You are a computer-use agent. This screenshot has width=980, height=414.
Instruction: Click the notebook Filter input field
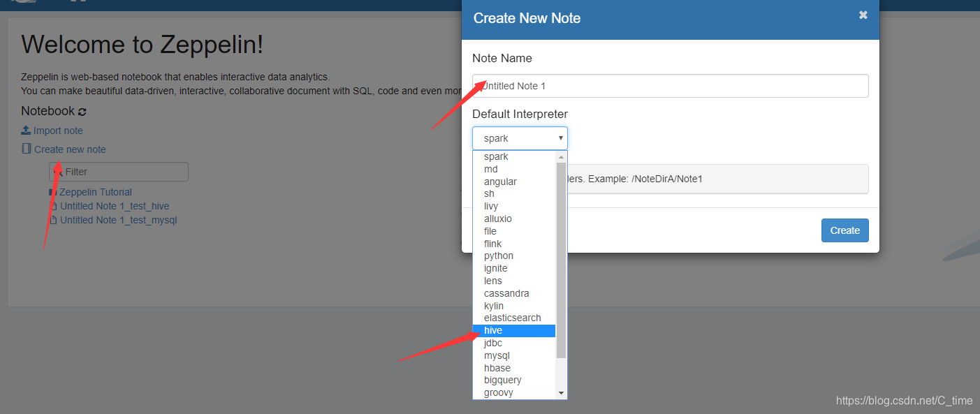pyautogui.click(x=119, y=172)
